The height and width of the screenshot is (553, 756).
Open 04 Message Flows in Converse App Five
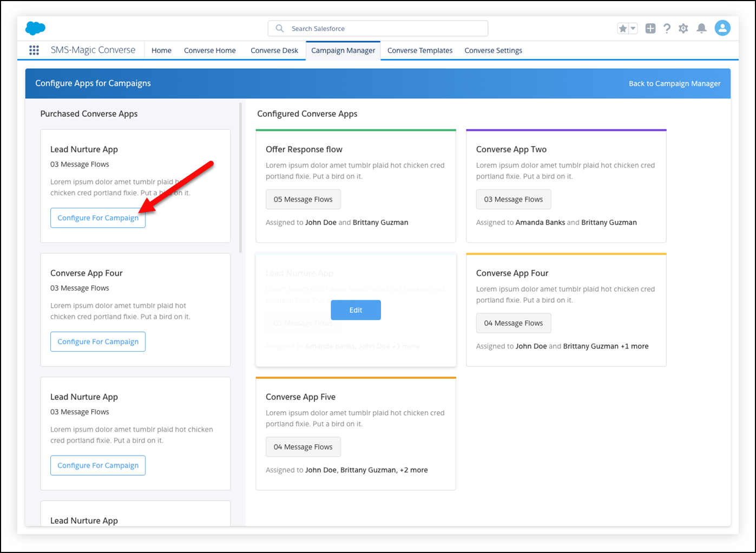(303, 447)
